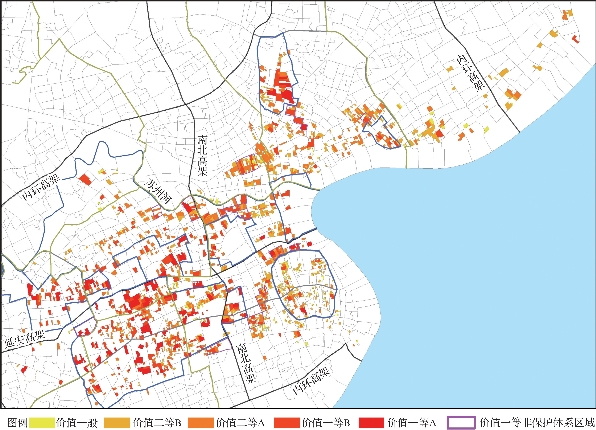Viewport: 596px width, 430px height.
Task: Click the lower 南北高架 label near bottom
Action: tap(245, 363)
